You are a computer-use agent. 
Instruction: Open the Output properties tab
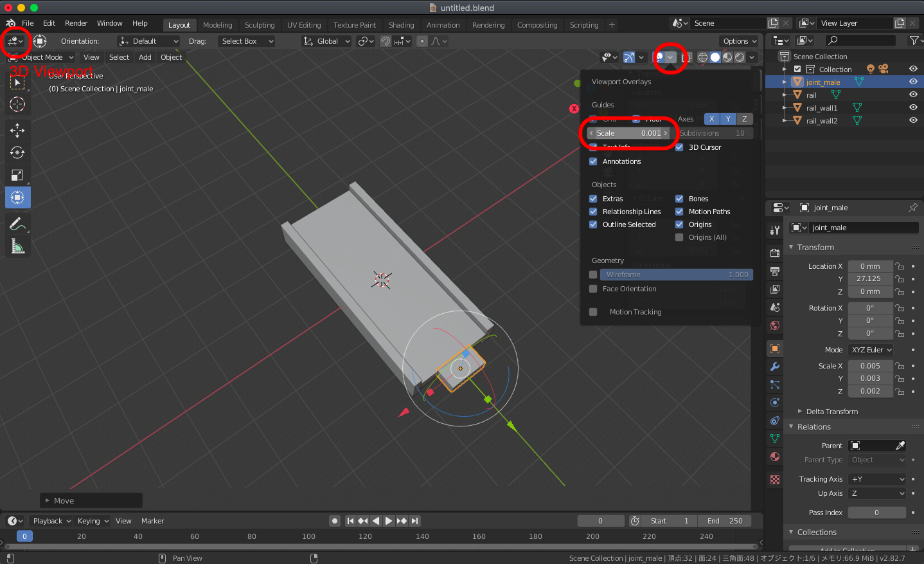775,271
